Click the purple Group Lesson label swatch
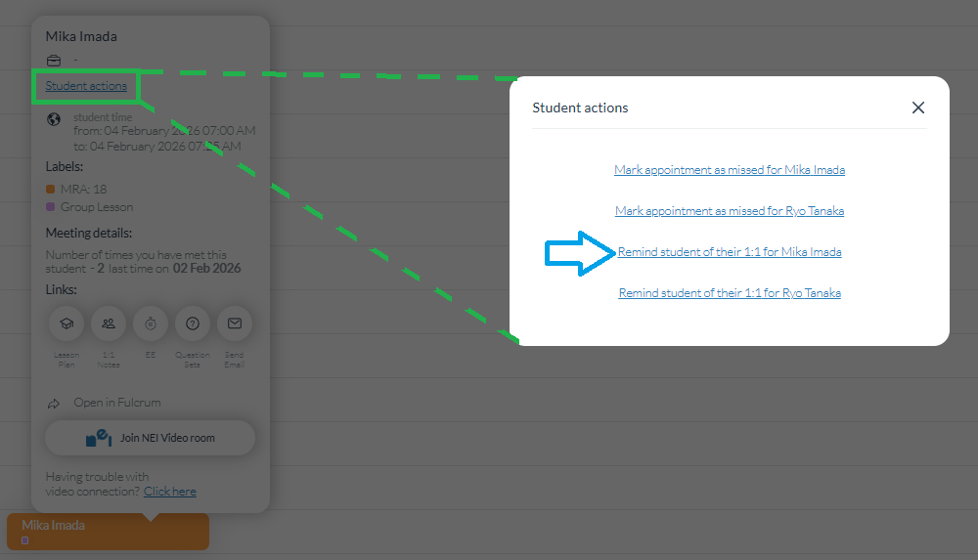Viewport: 978px width, 560px height. [x=51, y=207]
